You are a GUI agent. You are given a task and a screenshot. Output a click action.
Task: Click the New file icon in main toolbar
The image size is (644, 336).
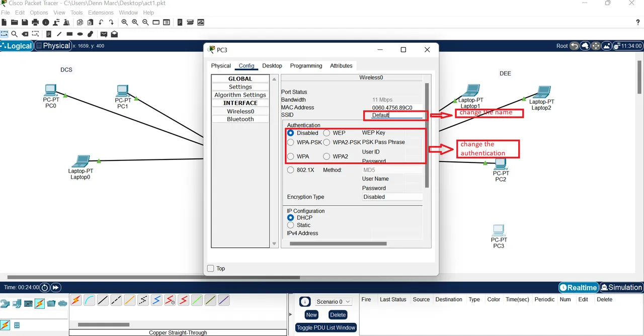click(x=5, y=22)
